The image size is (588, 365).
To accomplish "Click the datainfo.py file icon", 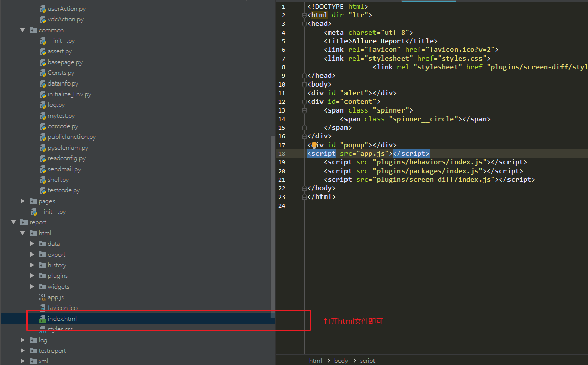I will [x=43, y=83].
